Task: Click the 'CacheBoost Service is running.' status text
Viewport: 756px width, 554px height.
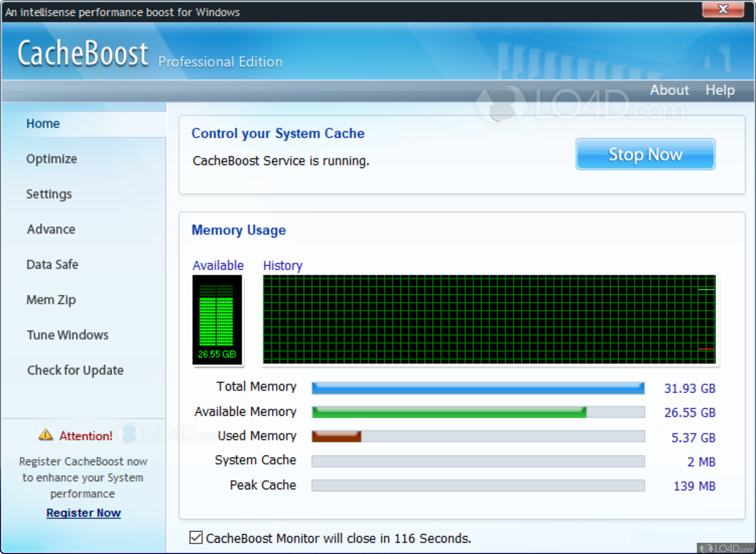Action: click(281, 161)
